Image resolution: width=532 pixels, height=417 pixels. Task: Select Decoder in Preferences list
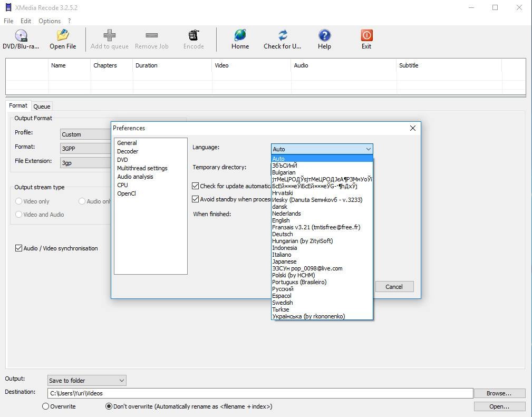tap(128, 151)
